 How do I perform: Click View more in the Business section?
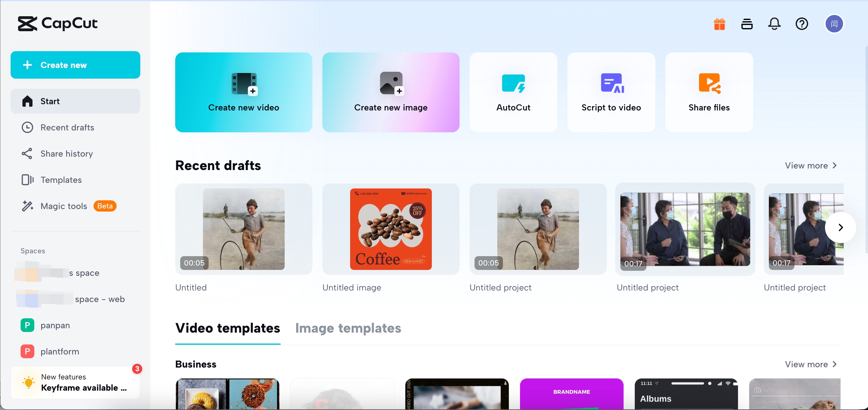coord(811,364)
